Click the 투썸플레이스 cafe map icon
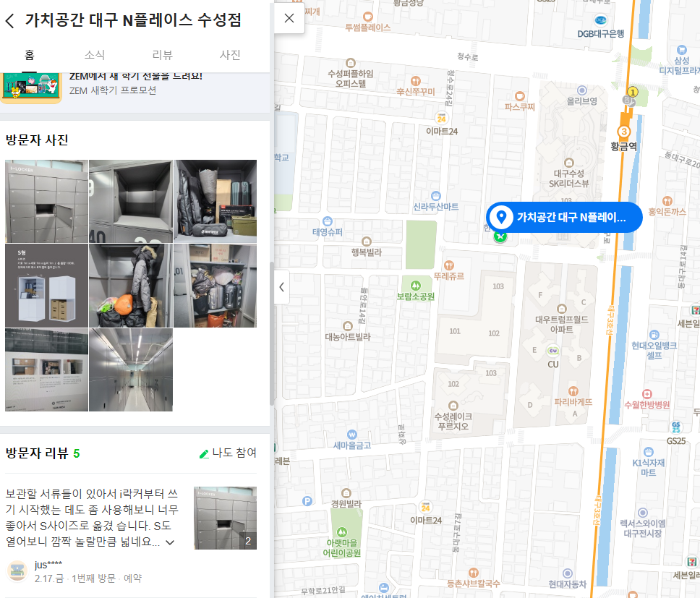Image resolution: width=700 pixels, height=598 pixels. [x=368, y=17]
